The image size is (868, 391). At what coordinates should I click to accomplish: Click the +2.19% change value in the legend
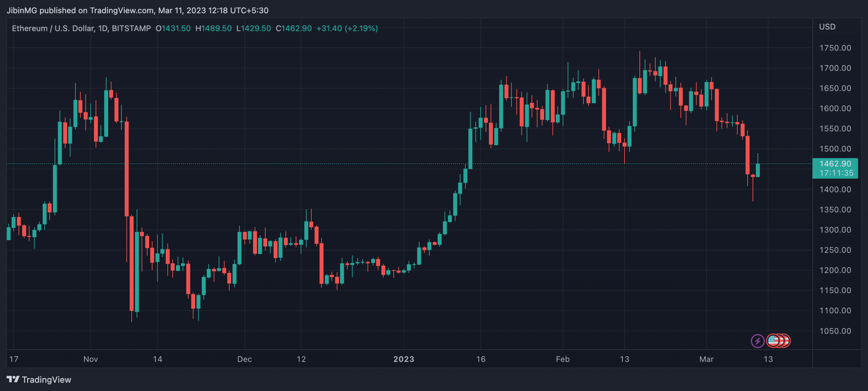point(360,28)
